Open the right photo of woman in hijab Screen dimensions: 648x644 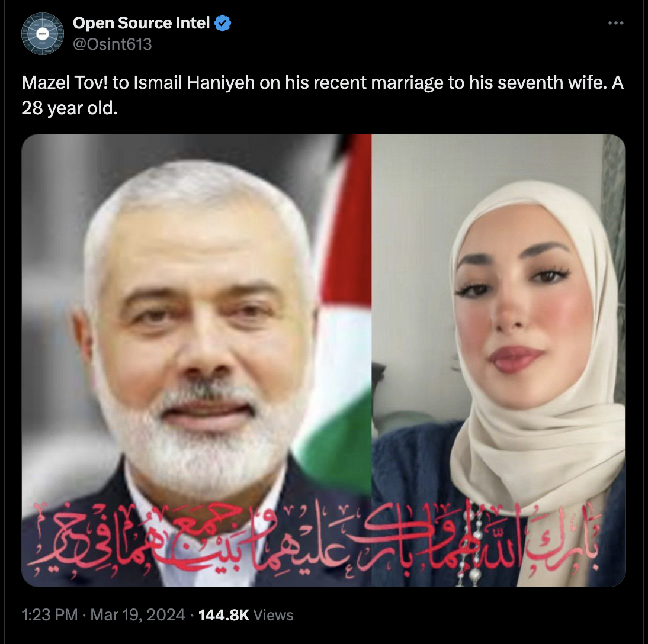point(499,360)
